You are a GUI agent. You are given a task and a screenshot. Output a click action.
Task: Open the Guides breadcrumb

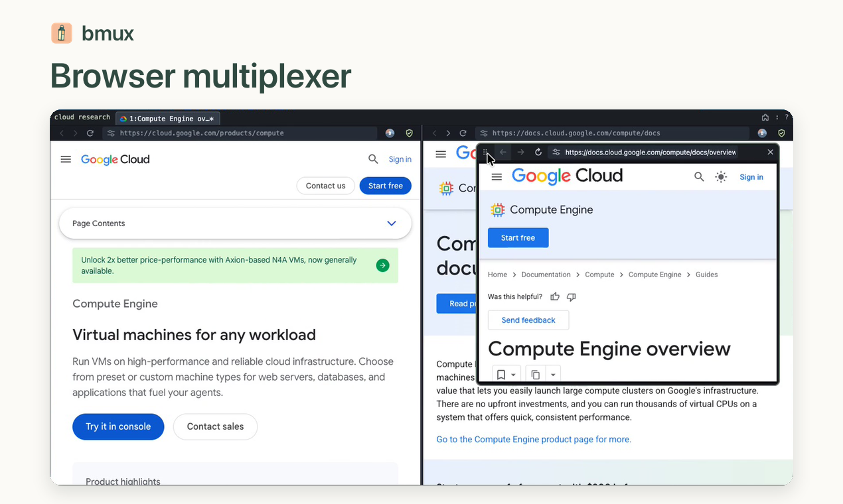click(x=706, y=275)
